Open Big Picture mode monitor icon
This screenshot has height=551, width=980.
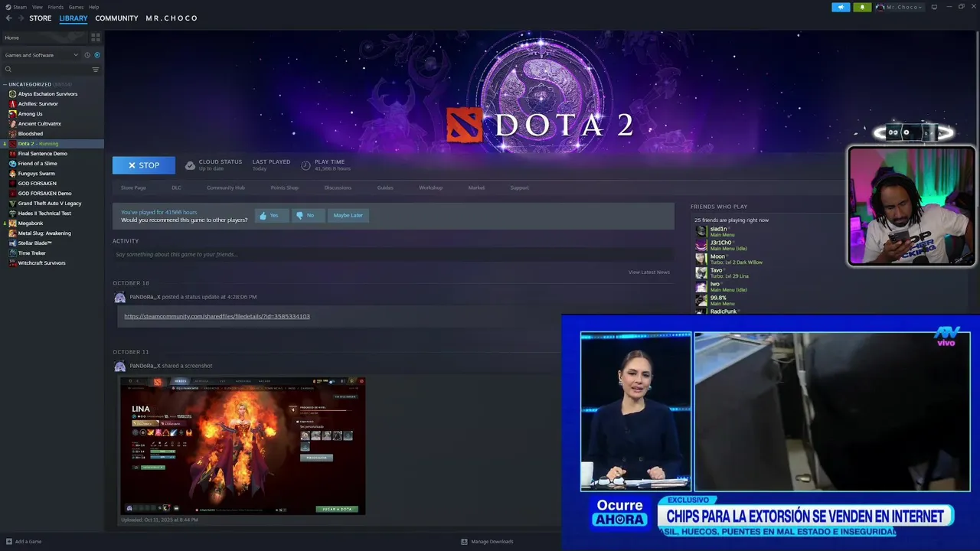pos(934,7)
